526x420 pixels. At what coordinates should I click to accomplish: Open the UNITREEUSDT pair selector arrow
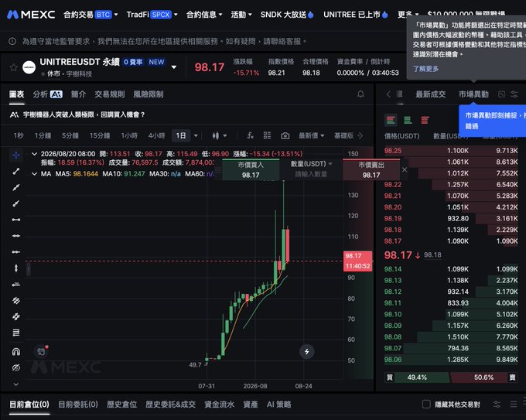[174, 67]
